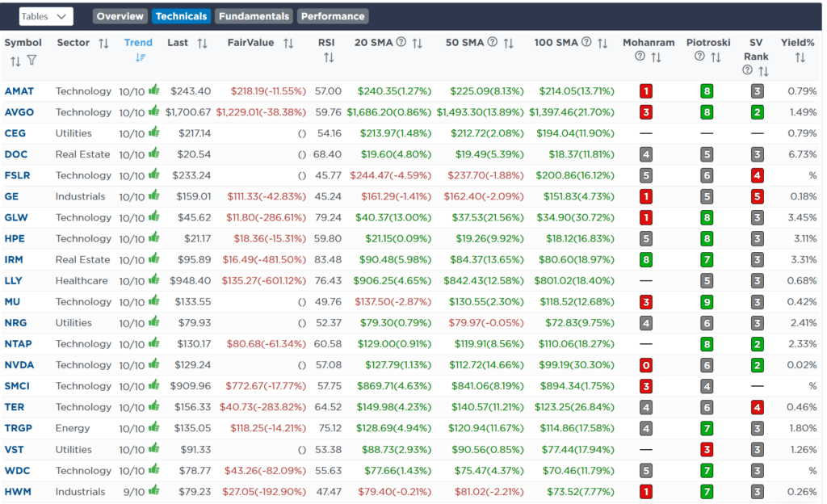Click the 100 SMA help icon
Image resolution: width=827 pixels, height=504 pixels.
pyautogui.click(x=585, y=43)
